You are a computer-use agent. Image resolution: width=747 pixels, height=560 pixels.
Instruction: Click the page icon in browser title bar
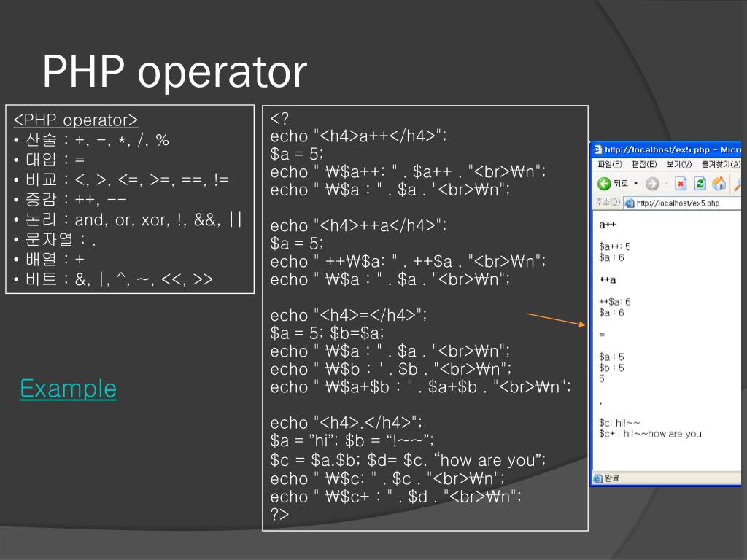click(x=597, y=149)
